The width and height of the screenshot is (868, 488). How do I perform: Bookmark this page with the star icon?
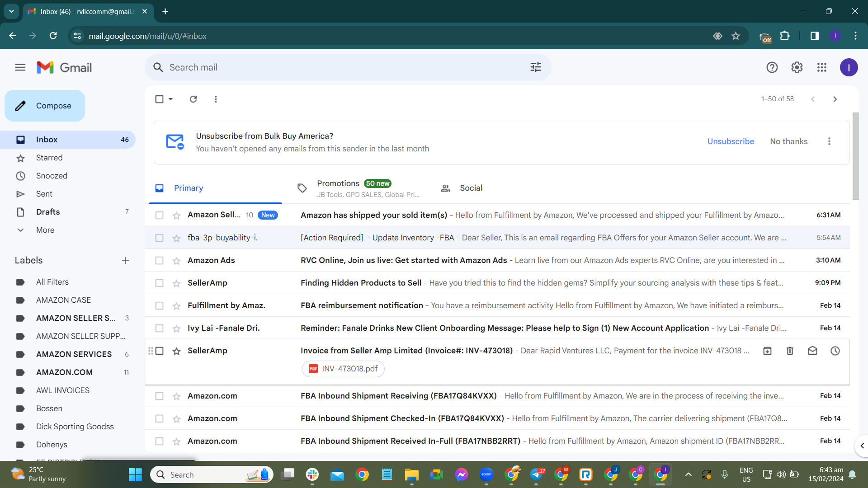click(736, 36)
